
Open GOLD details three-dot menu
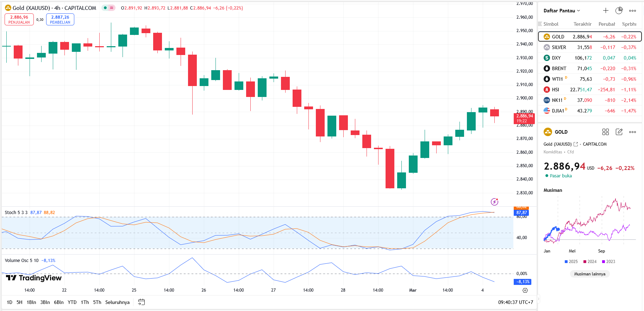(x=632, y=132)
